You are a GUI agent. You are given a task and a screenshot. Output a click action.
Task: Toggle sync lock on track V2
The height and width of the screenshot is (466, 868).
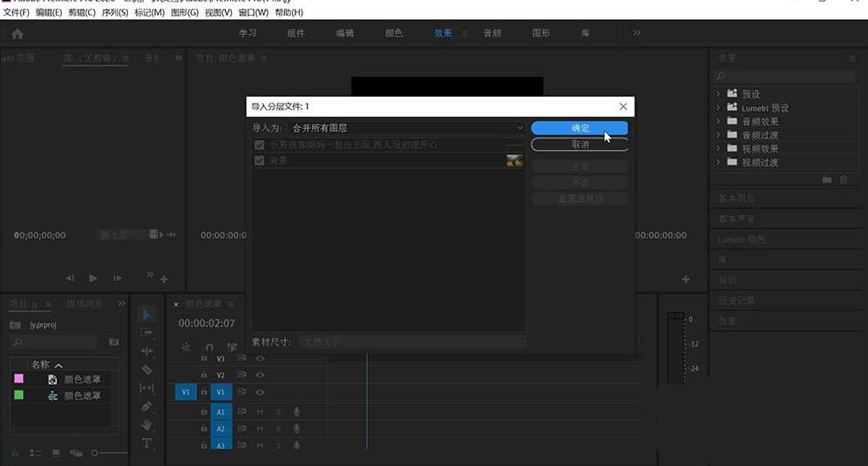click(242, 375)
